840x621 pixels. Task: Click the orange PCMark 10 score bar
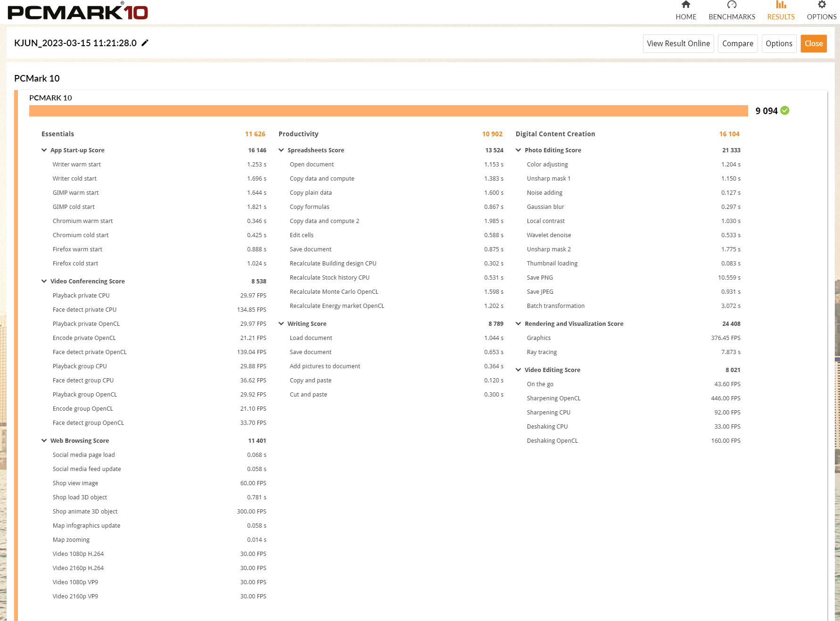tap(388, 111)
